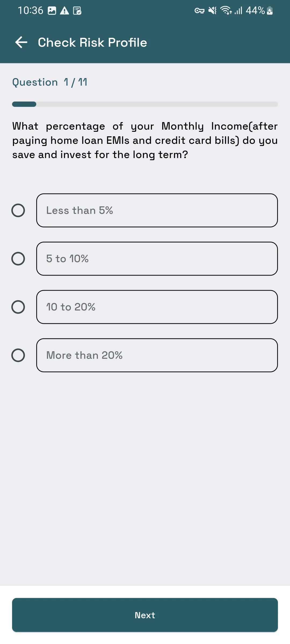290x644 pixels.
Task: Tap the Next button
Action: tap(145, 615)
